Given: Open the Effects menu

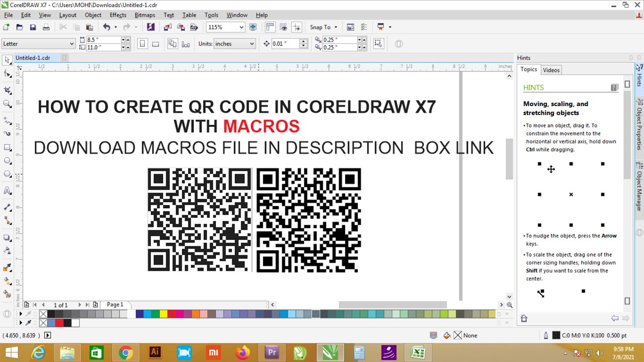Looking at the screenshot, I should click(118, 15).
